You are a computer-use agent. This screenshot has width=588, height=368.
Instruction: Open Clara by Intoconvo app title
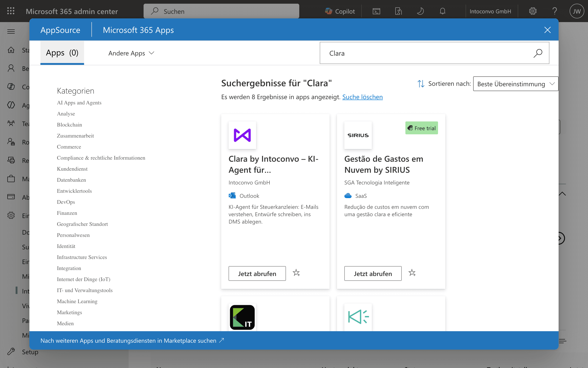pyautogui.click(x=273, y=164)
